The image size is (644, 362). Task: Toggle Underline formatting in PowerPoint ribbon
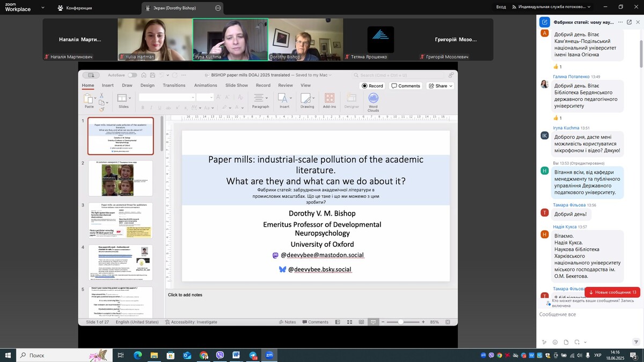[159, 107]
